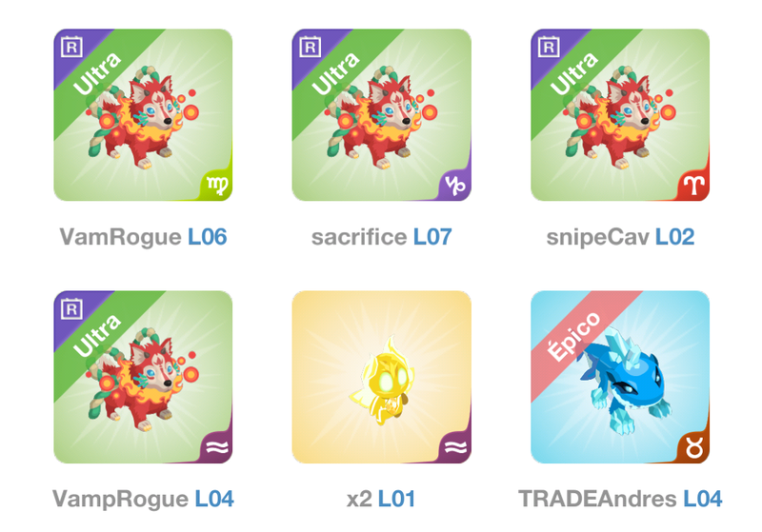Click the Capricorn sign on sacrifice card
The width and height of the screenshot is (762, 532).
[x=456, y=186]
